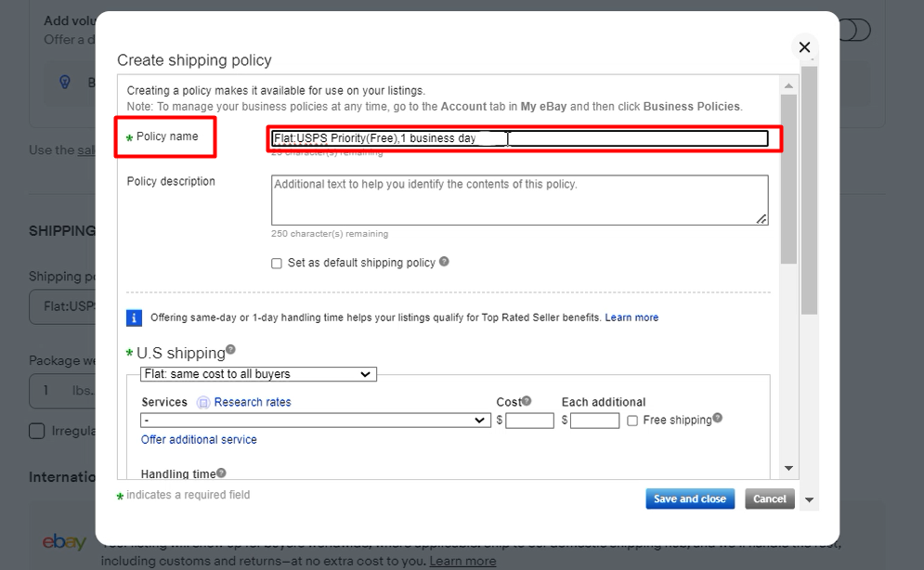The width and height of the screenshot is (924, 570).
Task: Tick the Free shipping checkbox
Action: tap(632, 421)
